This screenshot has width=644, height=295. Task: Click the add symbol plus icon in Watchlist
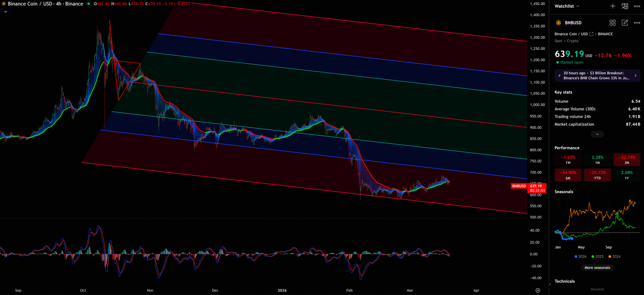coord(612,6)
